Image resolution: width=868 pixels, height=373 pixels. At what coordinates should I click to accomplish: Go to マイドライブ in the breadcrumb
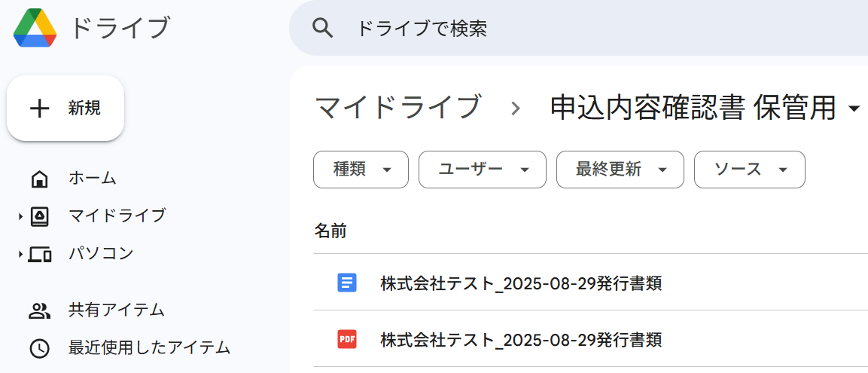click(x=397, y=108)
